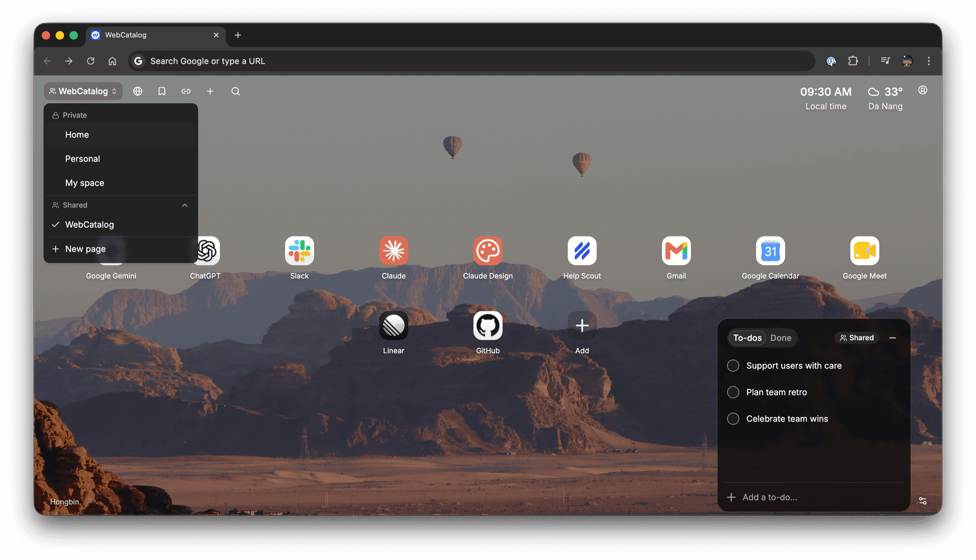976x560 pixels.
Task: Click New page in the menu
Action: pos(120,249)
